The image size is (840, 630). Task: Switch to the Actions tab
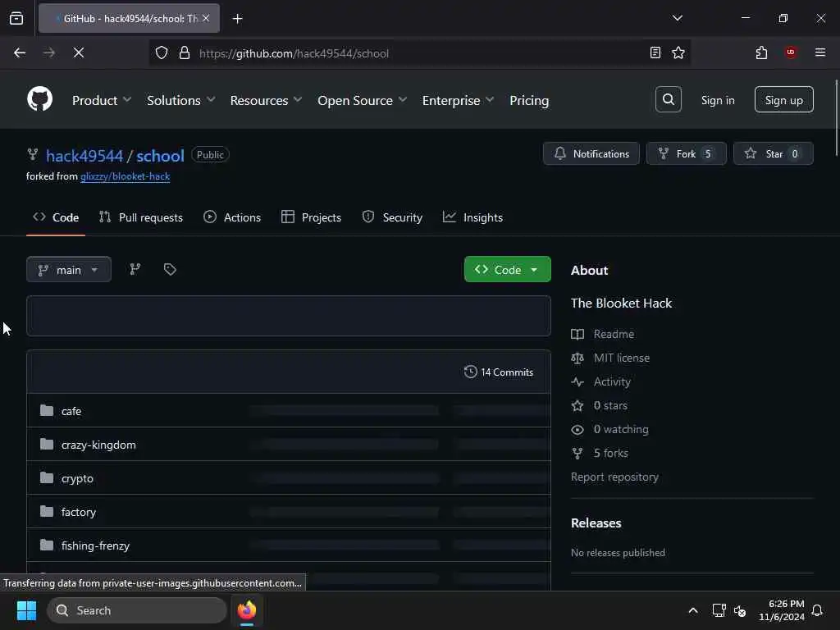232,217
